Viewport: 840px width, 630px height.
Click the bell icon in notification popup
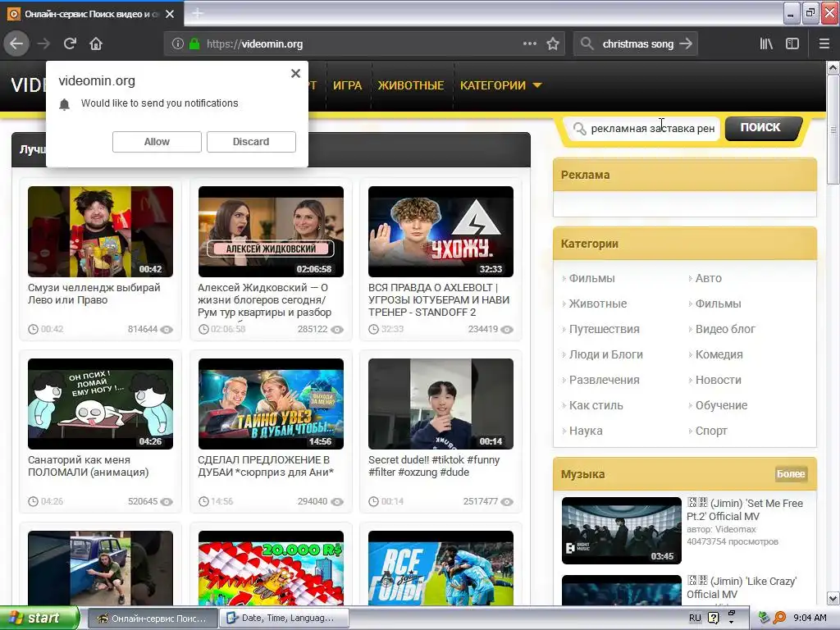[x=64, y=104]
